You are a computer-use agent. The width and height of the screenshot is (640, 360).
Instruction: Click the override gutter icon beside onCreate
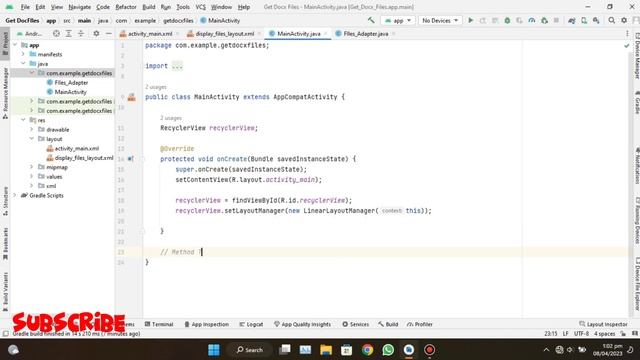tap(131, 159)
